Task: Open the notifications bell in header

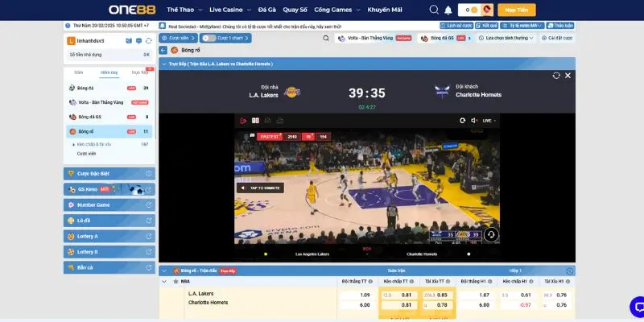Action: pos(448,10)
